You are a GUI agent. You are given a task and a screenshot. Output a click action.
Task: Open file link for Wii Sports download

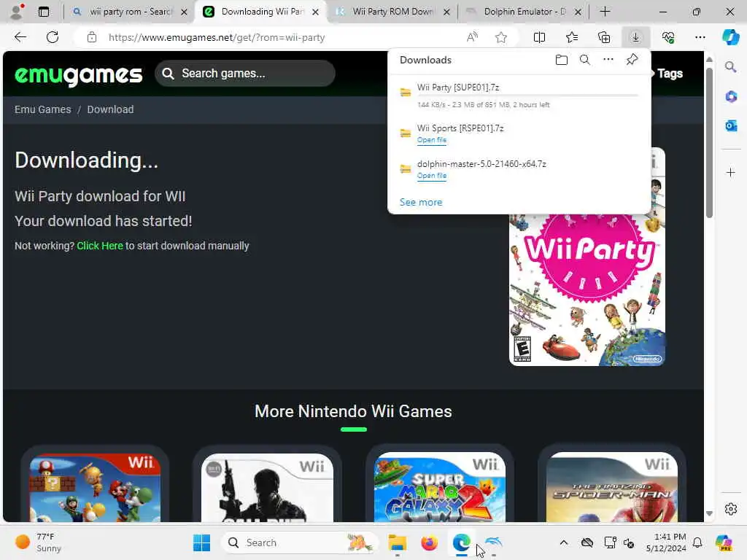pos(432,140)
